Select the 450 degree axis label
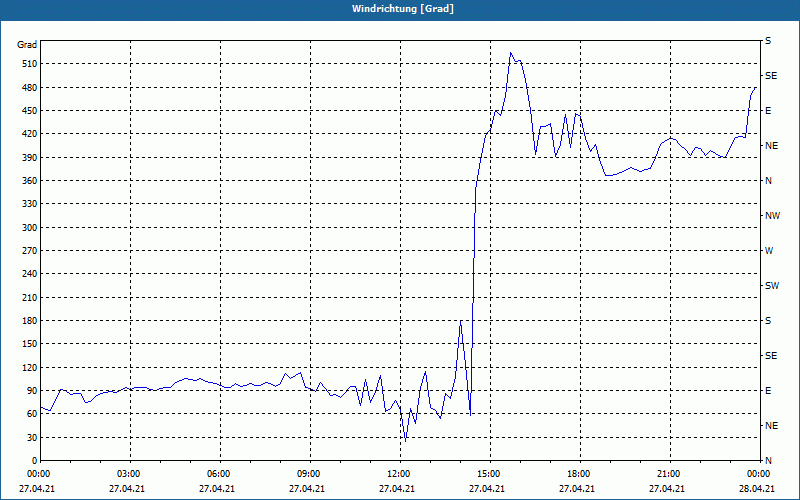 click(x=30, y=111)
